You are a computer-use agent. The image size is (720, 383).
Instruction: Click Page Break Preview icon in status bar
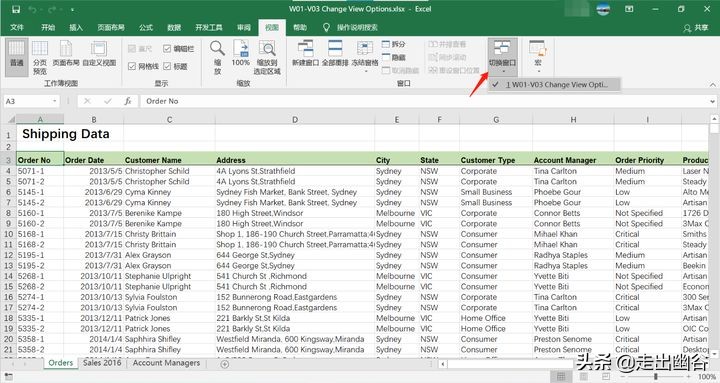point(606,377)
